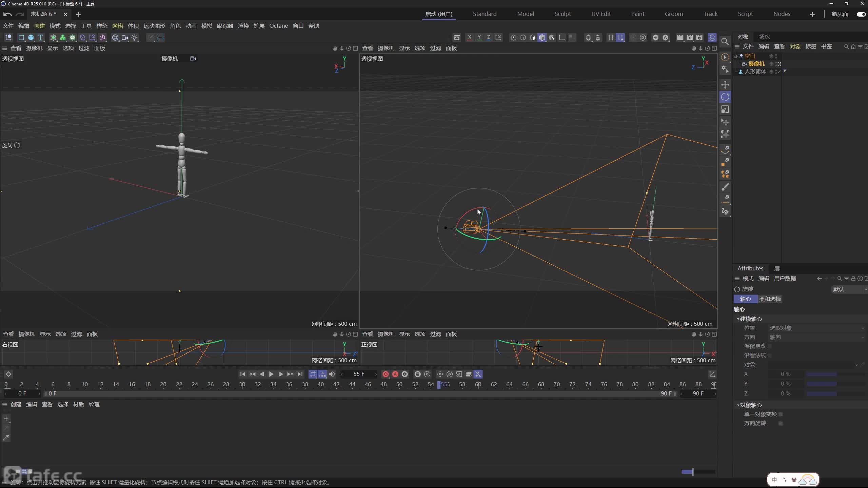Click the Undo arrow icon

[7, 14]
